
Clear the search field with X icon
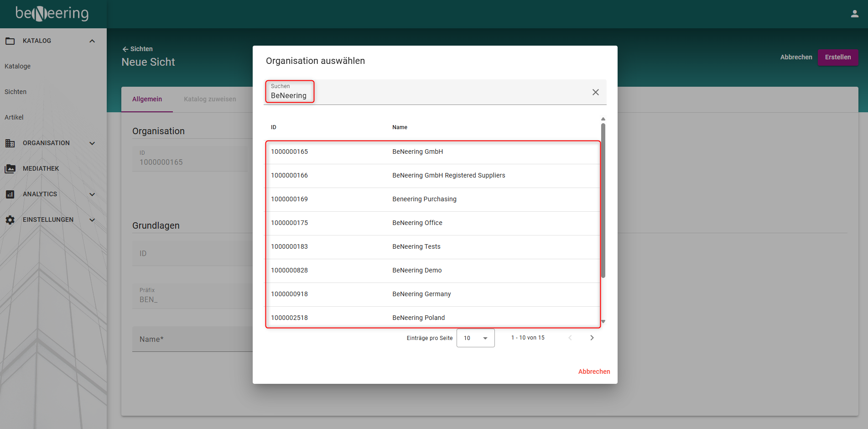click(595, 92)
